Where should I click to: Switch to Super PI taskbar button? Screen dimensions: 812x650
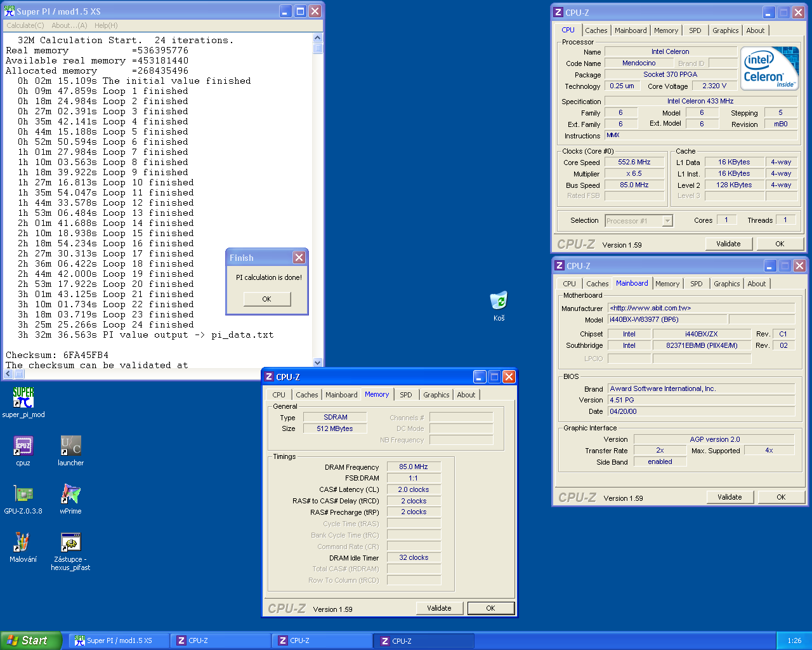pyautogui.click(x=119, y=641)
